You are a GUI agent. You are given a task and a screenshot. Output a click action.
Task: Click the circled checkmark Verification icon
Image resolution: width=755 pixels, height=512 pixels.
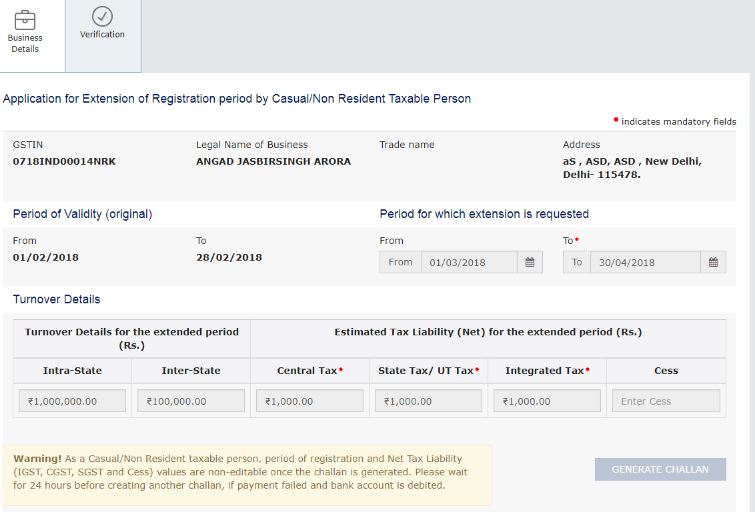[102, 16]
